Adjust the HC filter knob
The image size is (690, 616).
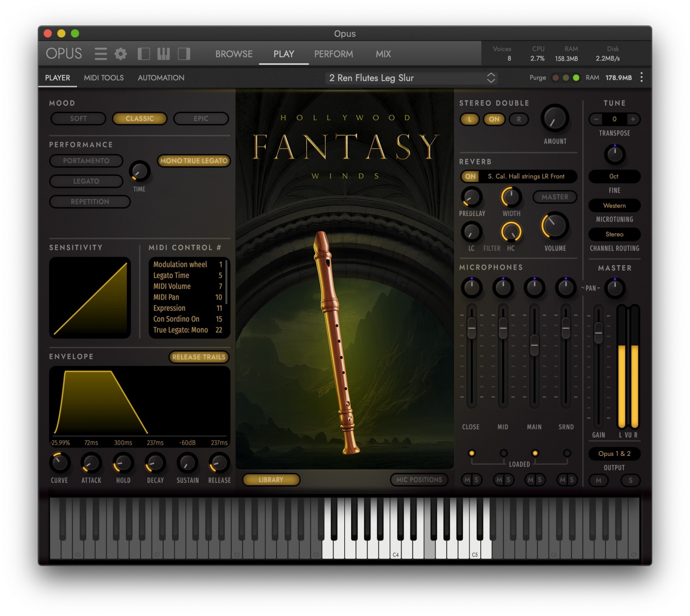click(511, 232)
